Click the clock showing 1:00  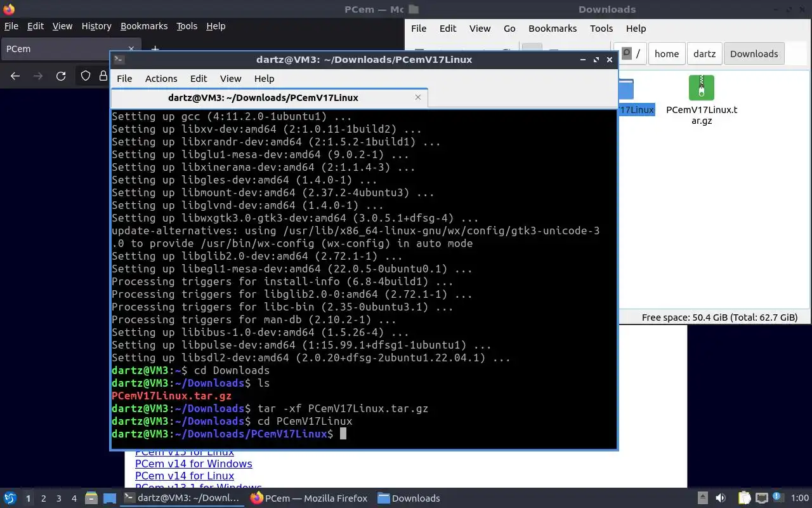[800, 498]
